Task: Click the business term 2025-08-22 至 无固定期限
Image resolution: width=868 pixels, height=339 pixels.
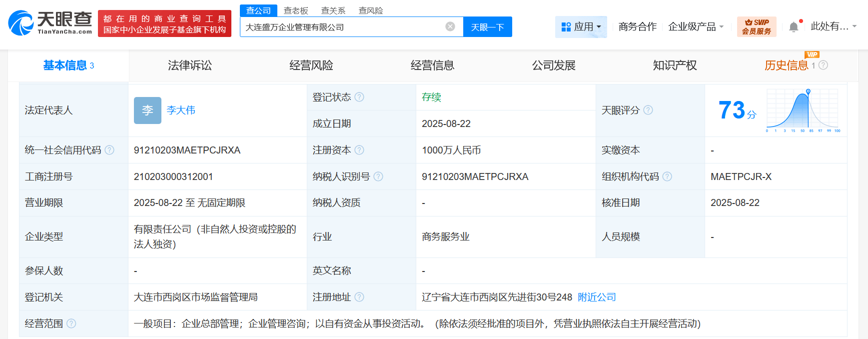Action: 190,202
